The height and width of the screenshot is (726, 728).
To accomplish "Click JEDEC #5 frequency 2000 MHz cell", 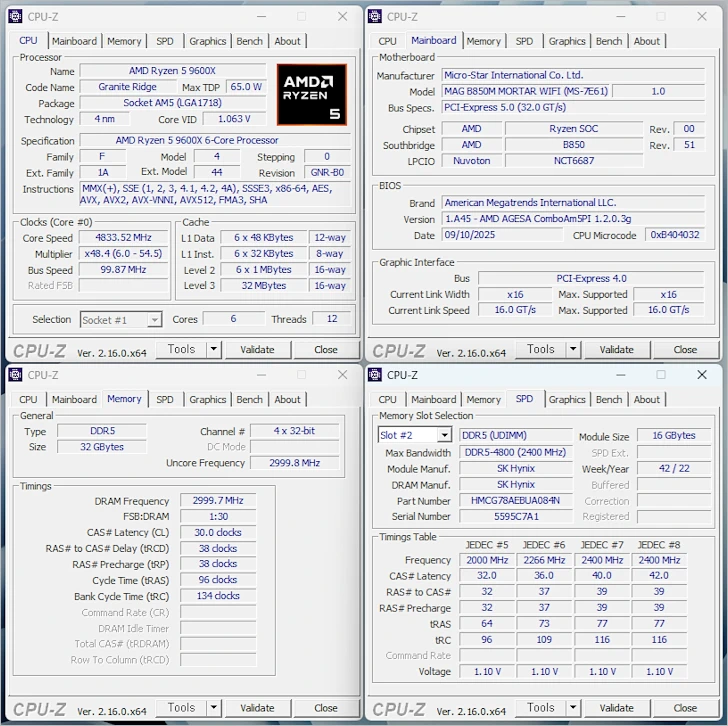I will tap(487, 560).
